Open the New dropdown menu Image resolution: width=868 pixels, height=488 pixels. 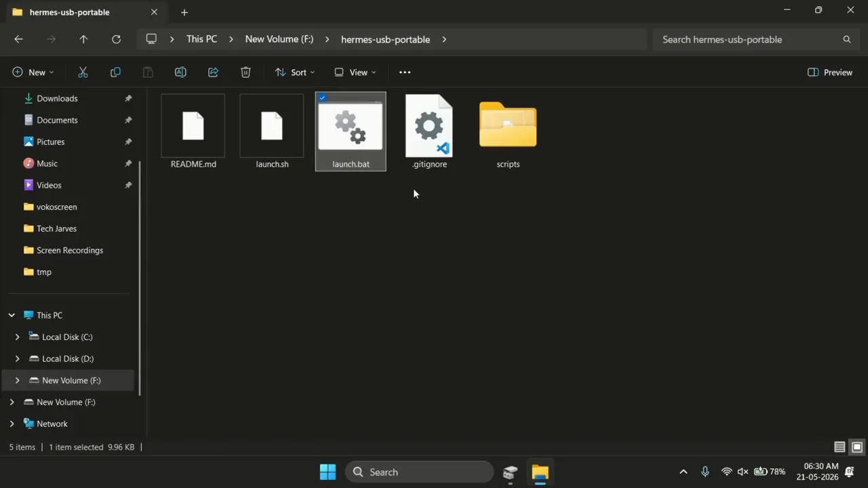click(33, 73)
